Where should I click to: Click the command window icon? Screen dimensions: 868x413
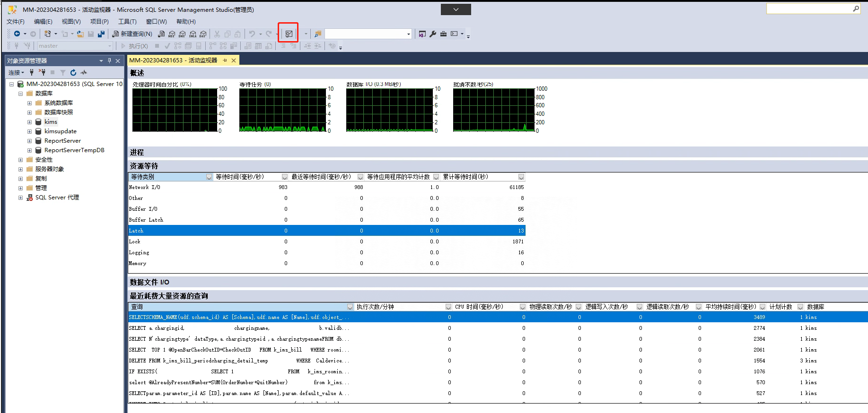click(x=454, y=34)
